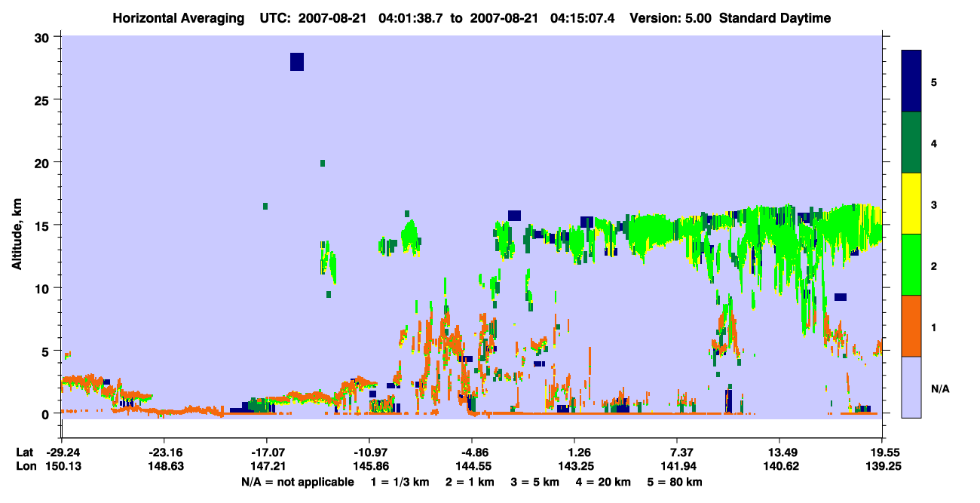Click latitude value -17.07

coord(266,452)
